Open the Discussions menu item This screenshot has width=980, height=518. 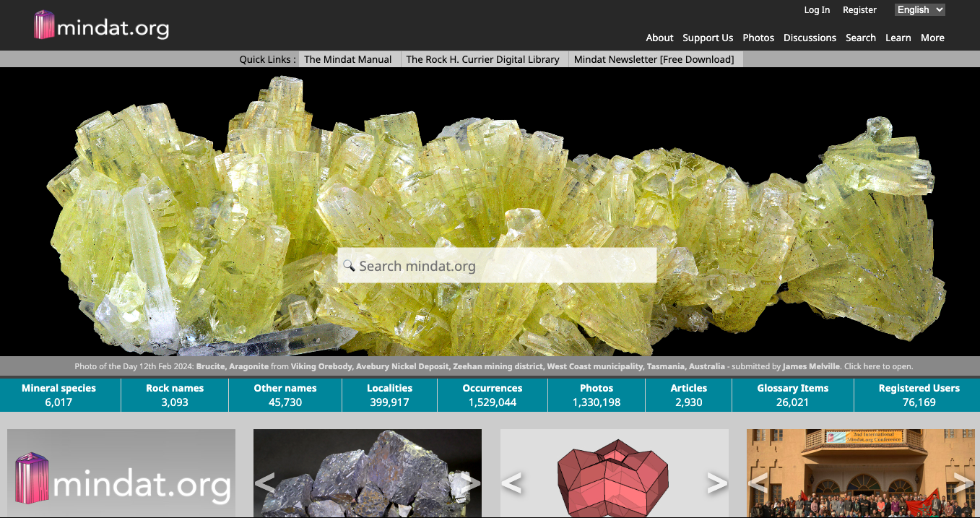810,38
